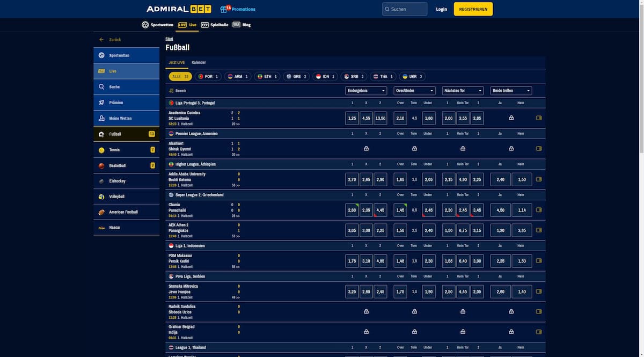Open the Promotions gift icon
This screenshot has height=357, width=644.
[x=225, y=9]
